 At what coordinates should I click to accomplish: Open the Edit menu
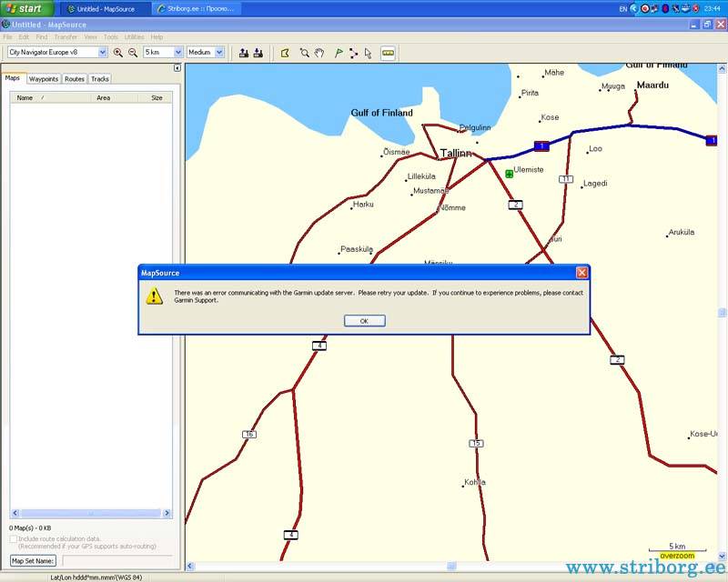24,37
